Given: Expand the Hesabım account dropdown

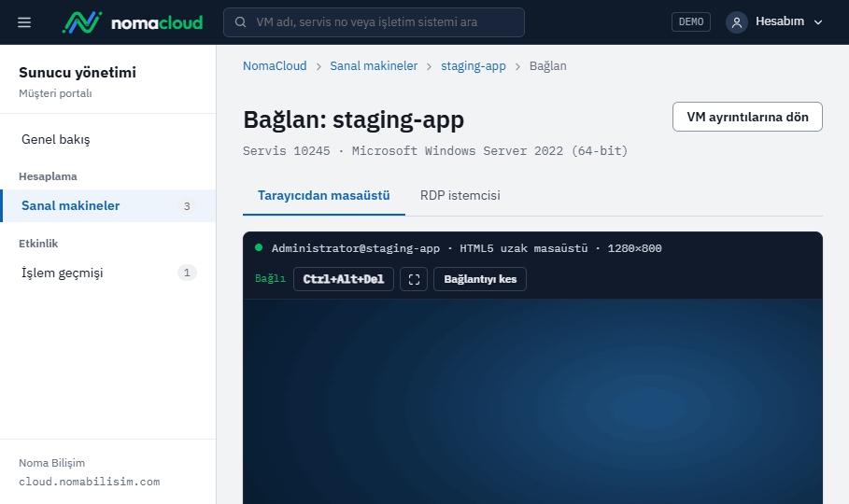Looking at the screenshot, I should point(774,22).
